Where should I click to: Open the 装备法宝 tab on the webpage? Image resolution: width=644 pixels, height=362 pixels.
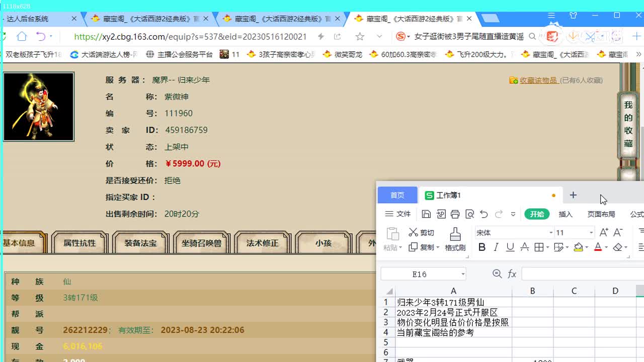[x=140, y=243]
